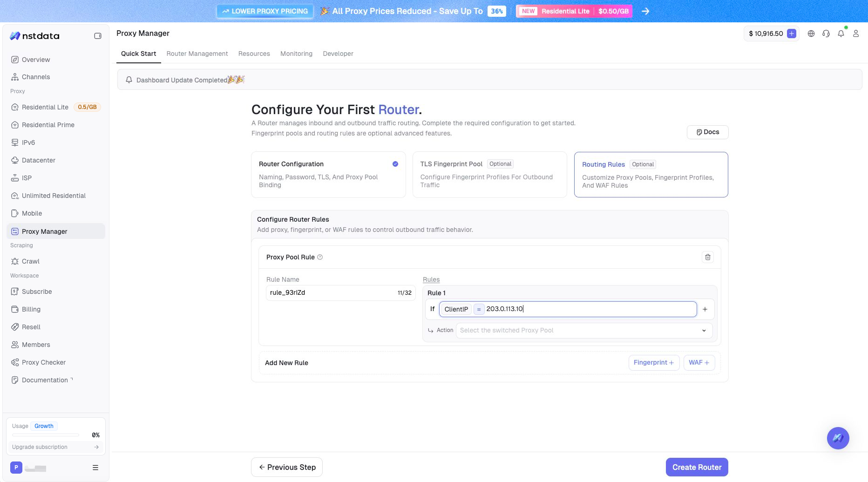The image size is (868, 482).
Task: Open the Docs button
Action: 708,132
